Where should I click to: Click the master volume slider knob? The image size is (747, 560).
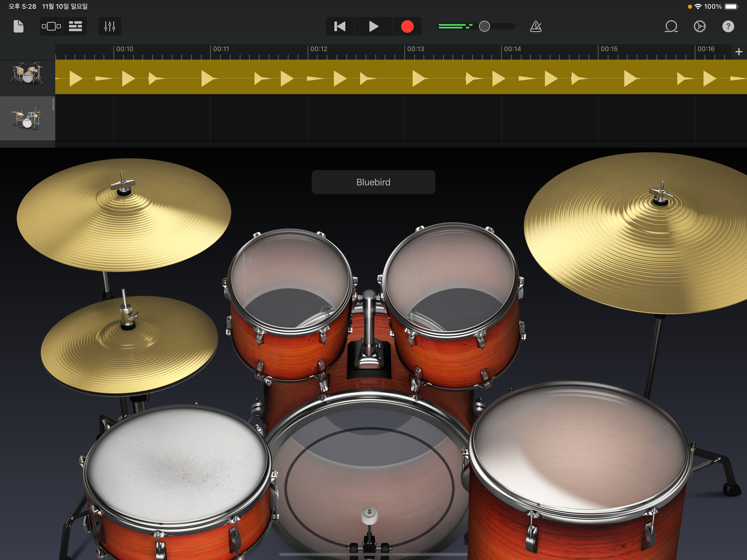coord(484,26)
